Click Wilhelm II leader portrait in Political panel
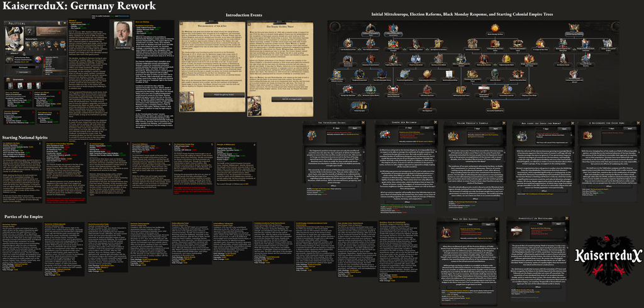 [15, 40]
